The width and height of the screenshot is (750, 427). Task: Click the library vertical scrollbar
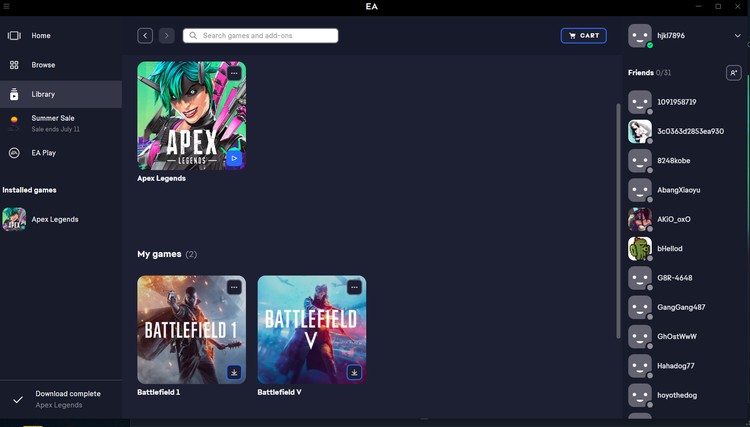618,221
